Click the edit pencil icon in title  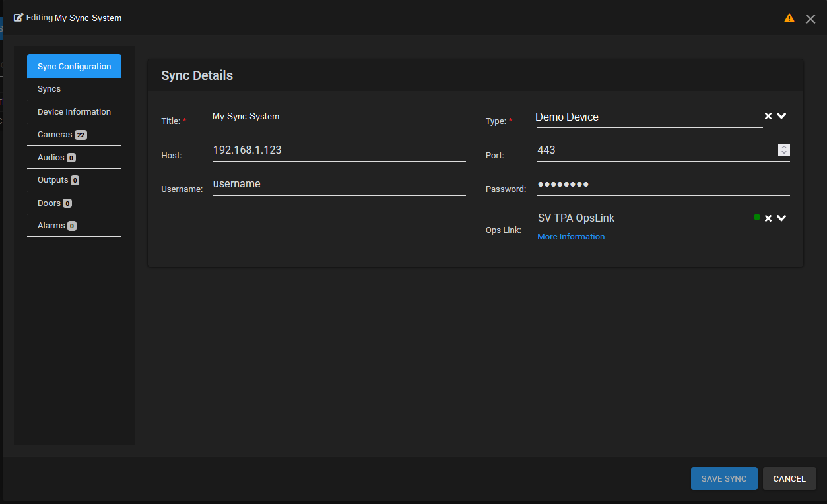click(18, 18)
